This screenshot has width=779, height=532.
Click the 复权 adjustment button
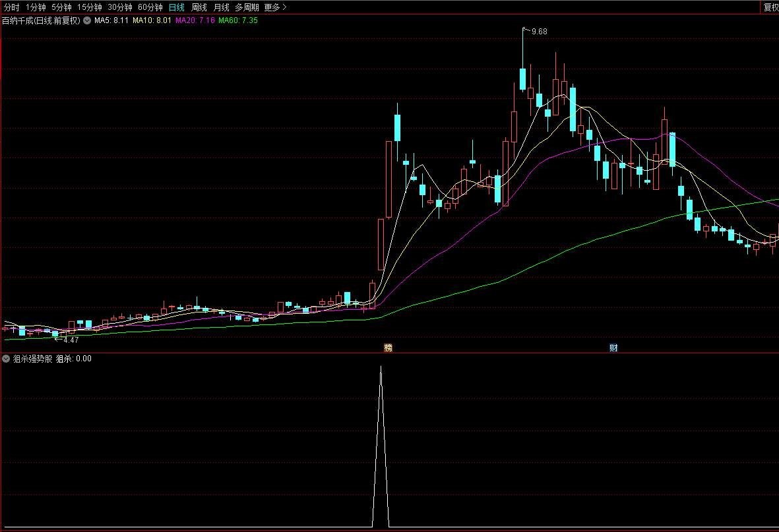click(x=770, y=7)
